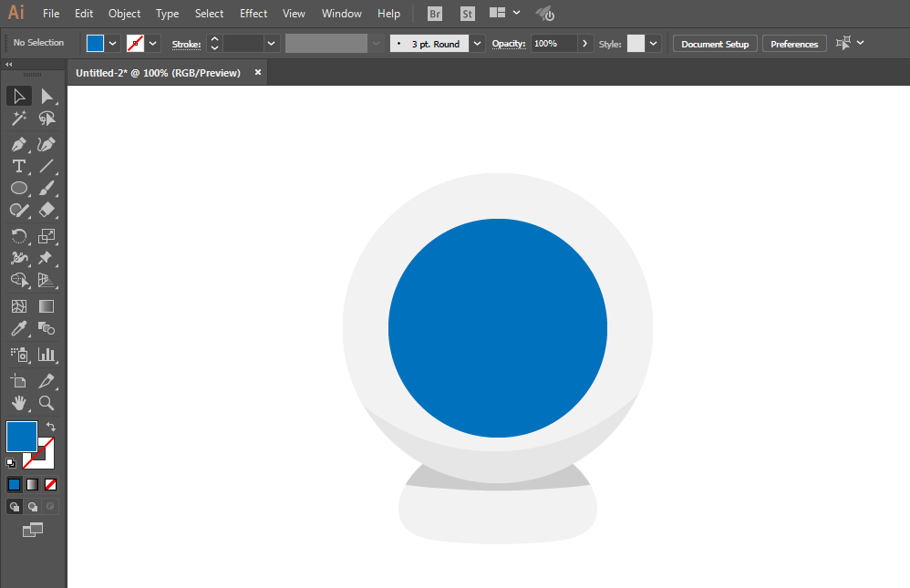
Task: Switch to Draw Behind mode
Action: 33,507
